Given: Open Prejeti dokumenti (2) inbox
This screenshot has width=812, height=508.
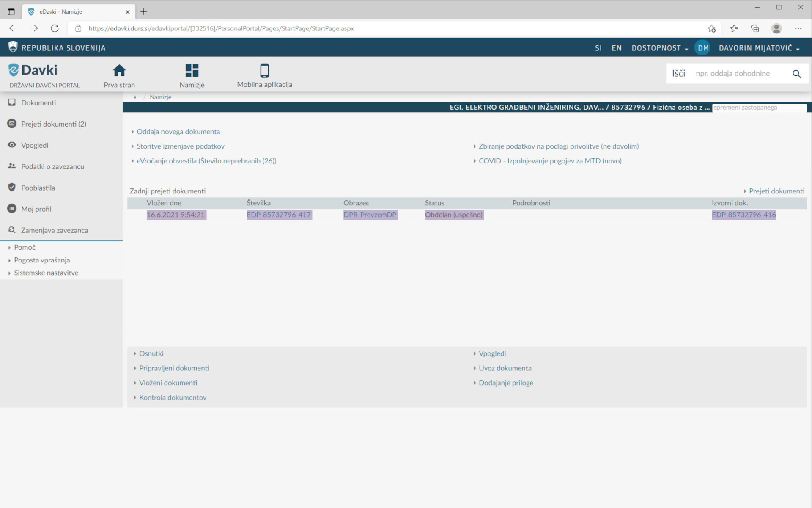Looking at the screenshot, I should (53, 124).
